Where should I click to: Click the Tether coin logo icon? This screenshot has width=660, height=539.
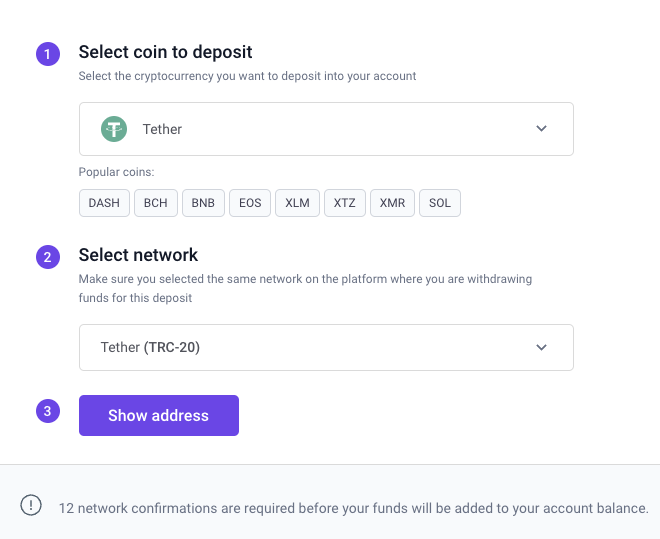pos(113,129)
